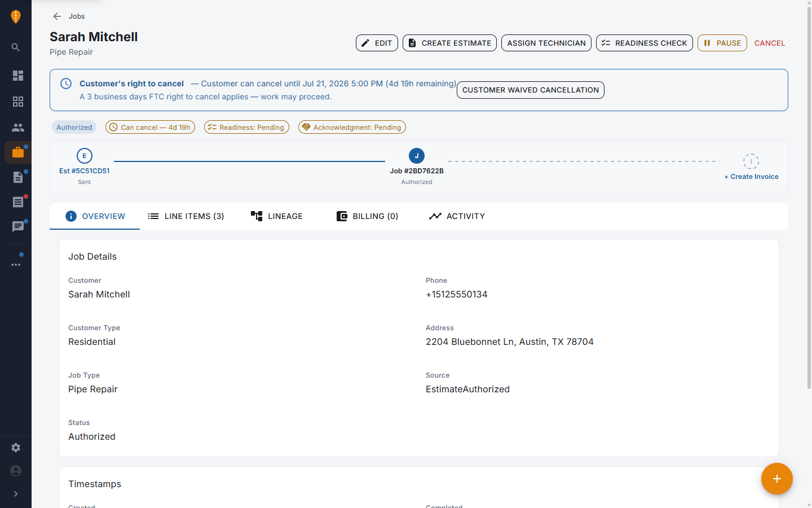Viewport: 812px width, 508px height.
Task: Switch to the LINE ITEMS (3) tab
Action: coord(186,216)
